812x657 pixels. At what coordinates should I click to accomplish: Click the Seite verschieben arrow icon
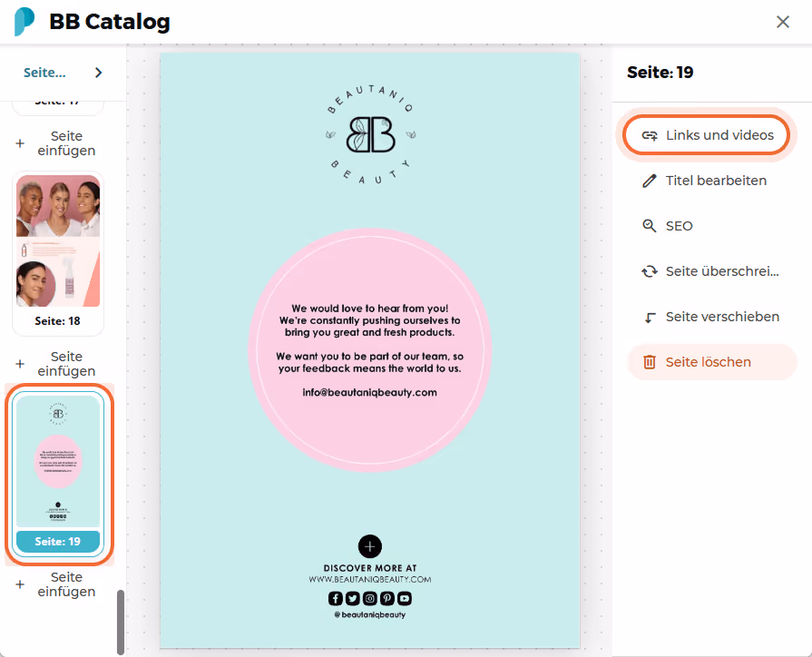pyautogui.click(x=650, y=317)
